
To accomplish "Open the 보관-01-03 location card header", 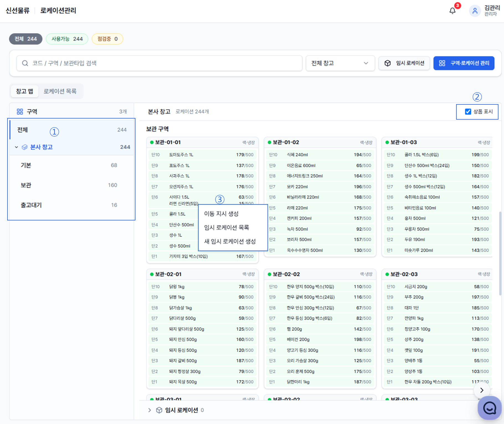I will pos(437,142).
